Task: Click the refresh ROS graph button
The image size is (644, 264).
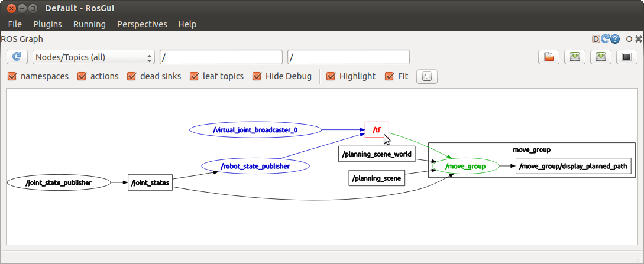Action: tap(17, 57)
